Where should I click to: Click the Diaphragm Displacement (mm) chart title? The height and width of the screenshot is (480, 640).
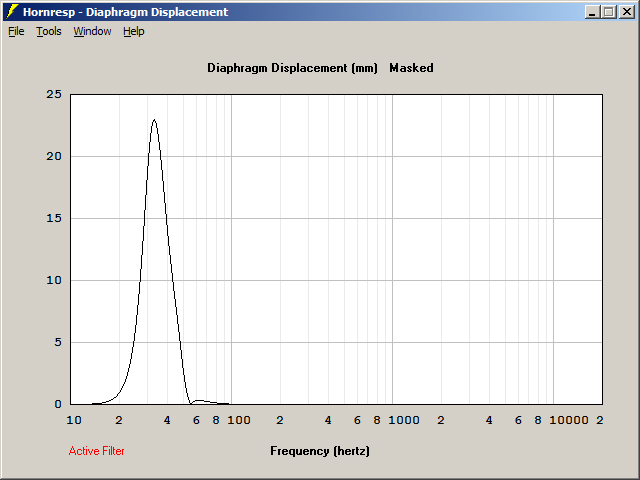[292, 68]
